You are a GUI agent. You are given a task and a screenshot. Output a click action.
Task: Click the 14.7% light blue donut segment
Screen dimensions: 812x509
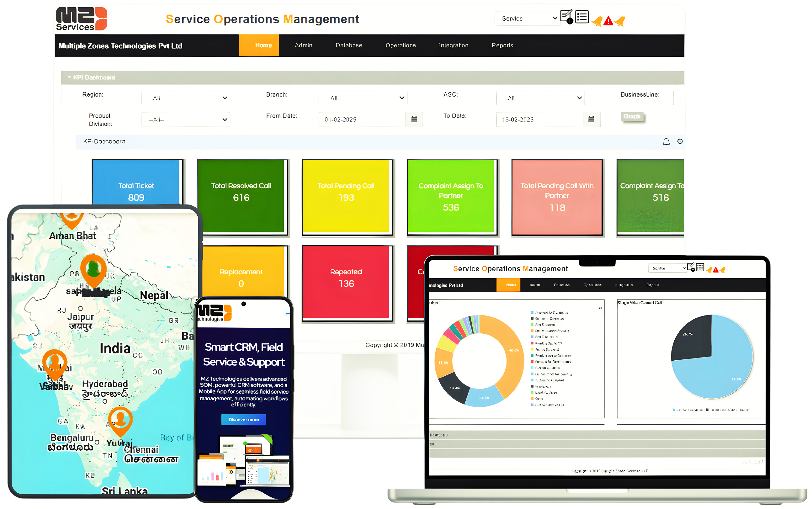pos(484,398)
